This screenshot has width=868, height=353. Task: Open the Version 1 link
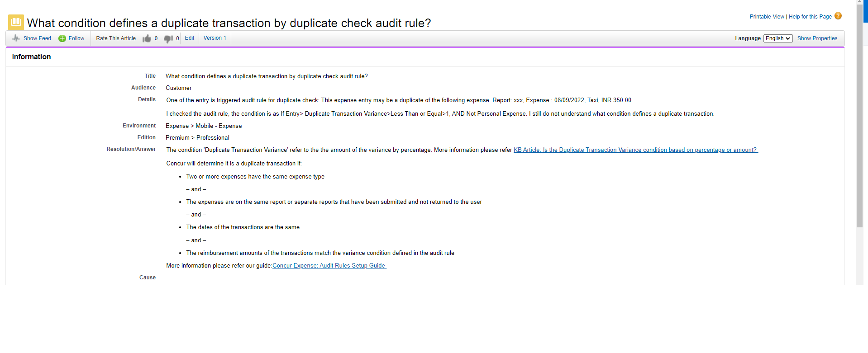pos(215,38)
